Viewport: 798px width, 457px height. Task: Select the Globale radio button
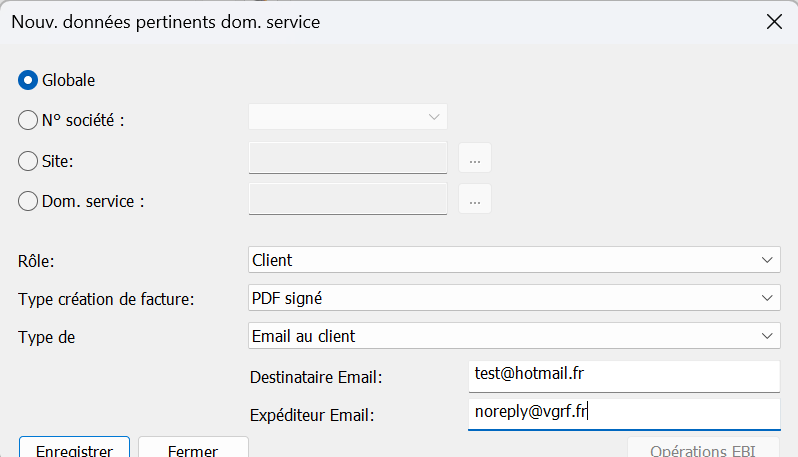point(28,80)
